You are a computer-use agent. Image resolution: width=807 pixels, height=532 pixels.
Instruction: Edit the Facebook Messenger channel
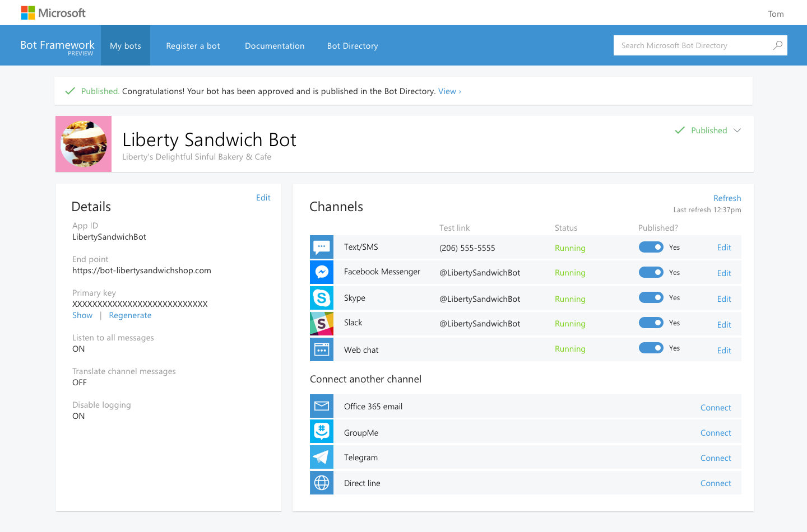tap(724, 273)
